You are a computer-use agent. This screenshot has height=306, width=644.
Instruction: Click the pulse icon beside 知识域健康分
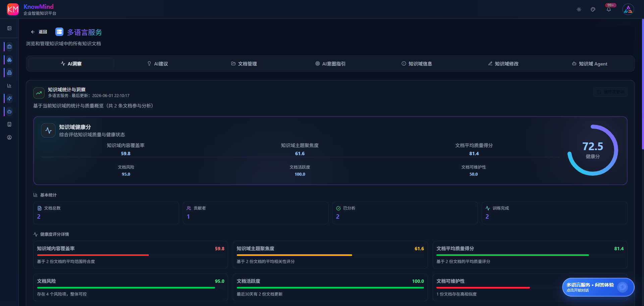click(x=48, y=130)
